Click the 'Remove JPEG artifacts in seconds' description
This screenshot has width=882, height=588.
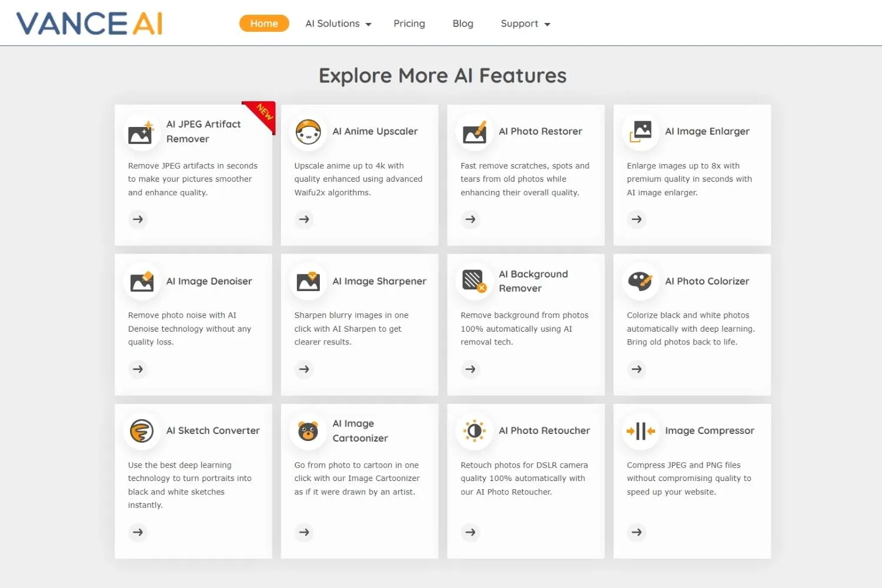pyautogui.click(x=193, y=179)
